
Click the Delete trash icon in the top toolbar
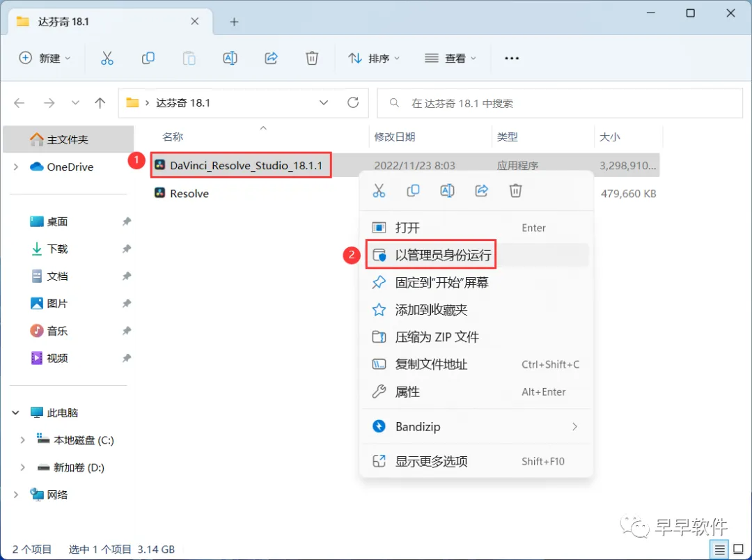point(312,58)
